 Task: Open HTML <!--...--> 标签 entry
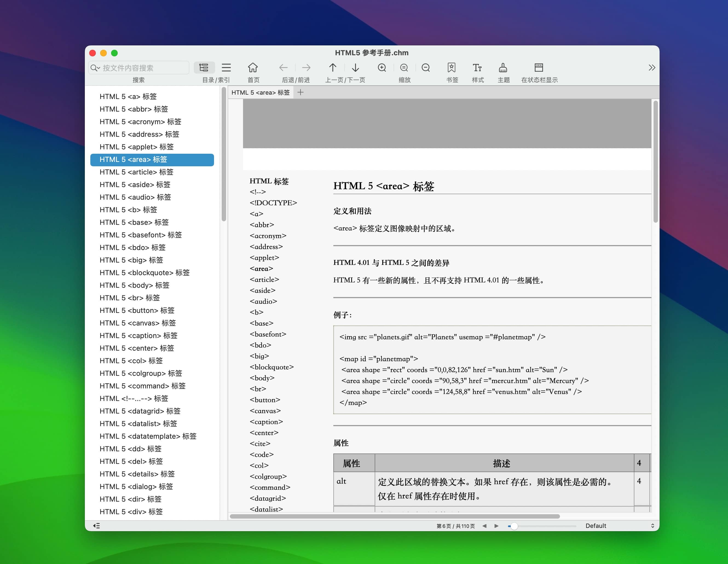152,399
